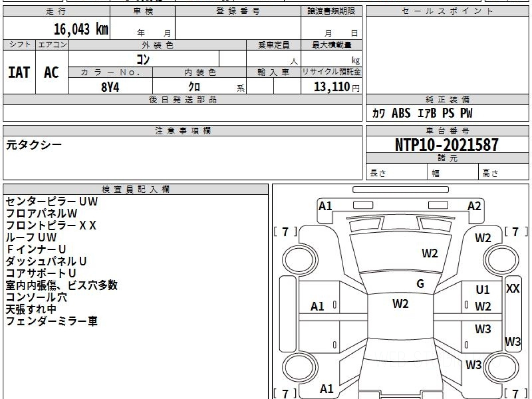Viewport: 532px width, 399px height.
Task: Select the 純正装備 header
Action: pyautogui.click(x=448, y=100)
